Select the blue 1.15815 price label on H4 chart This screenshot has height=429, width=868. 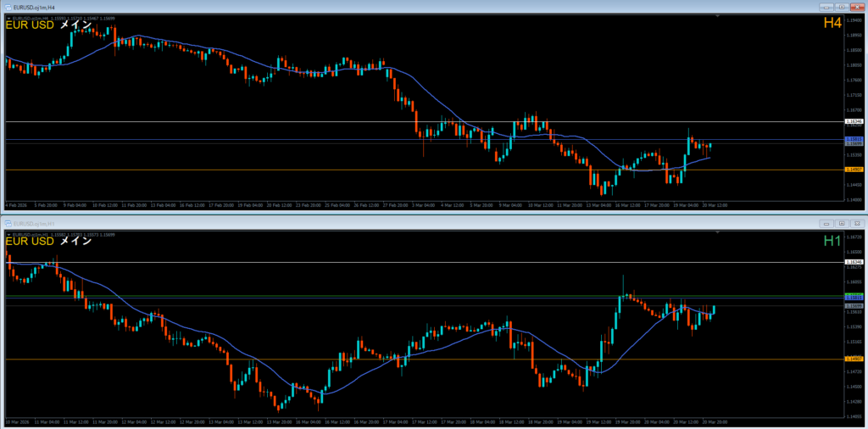coord(854,139)
